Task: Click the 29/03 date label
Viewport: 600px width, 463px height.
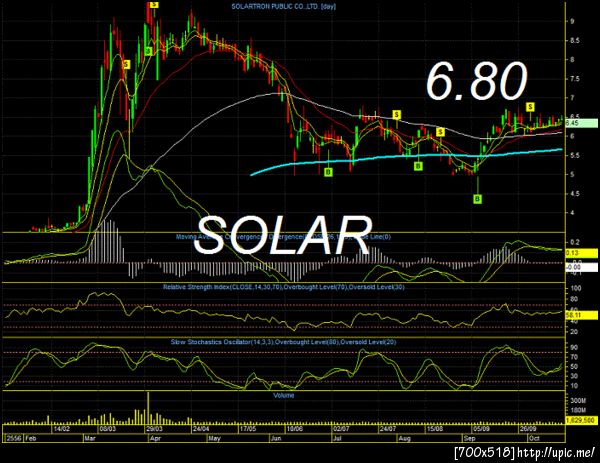Action: point(154,429)
